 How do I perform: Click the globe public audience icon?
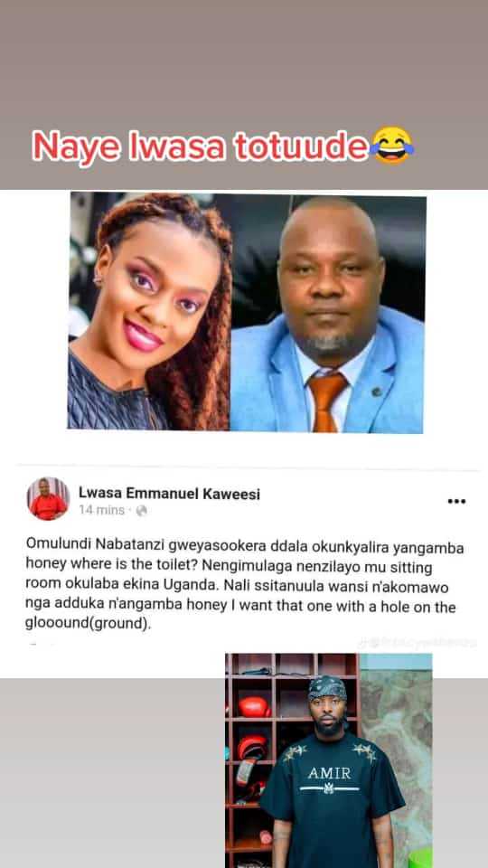[x=142, y=510]
